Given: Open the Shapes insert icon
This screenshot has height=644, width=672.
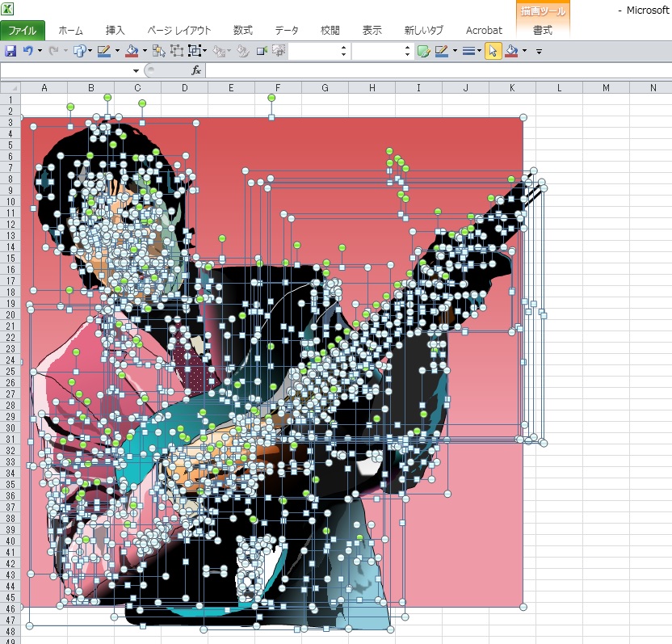Looking at the screenshot, I should 79,51.
